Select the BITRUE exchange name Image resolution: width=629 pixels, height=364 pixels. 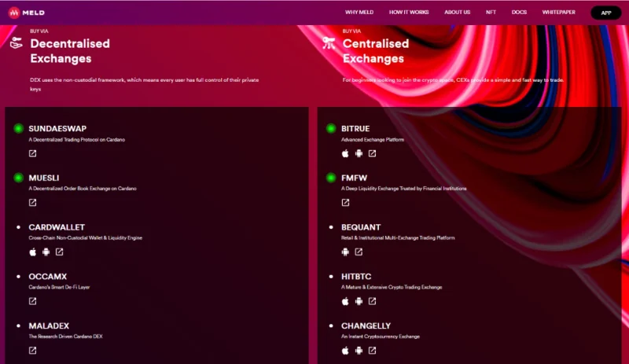(x=355, y=128)
